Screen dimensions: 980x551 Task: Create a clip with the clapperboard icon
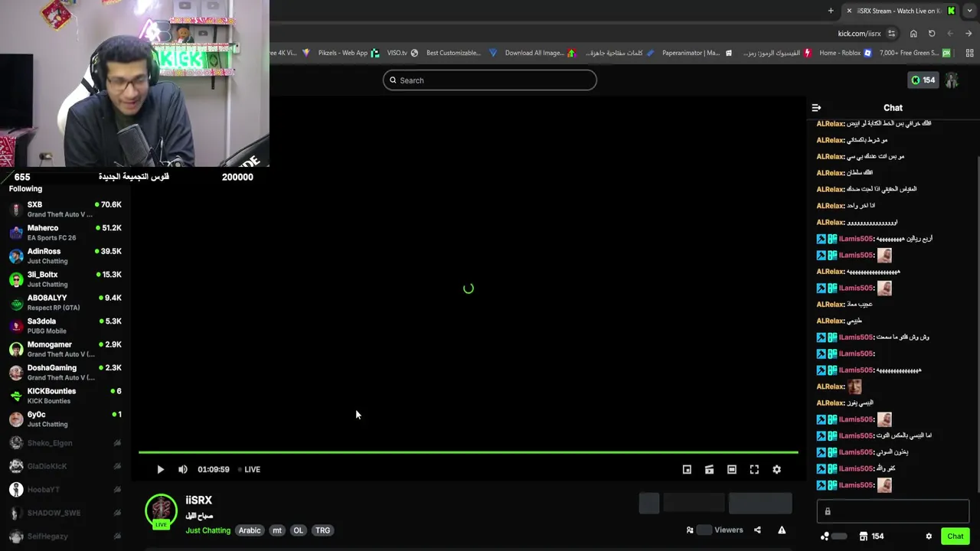[x=709, y=469]
